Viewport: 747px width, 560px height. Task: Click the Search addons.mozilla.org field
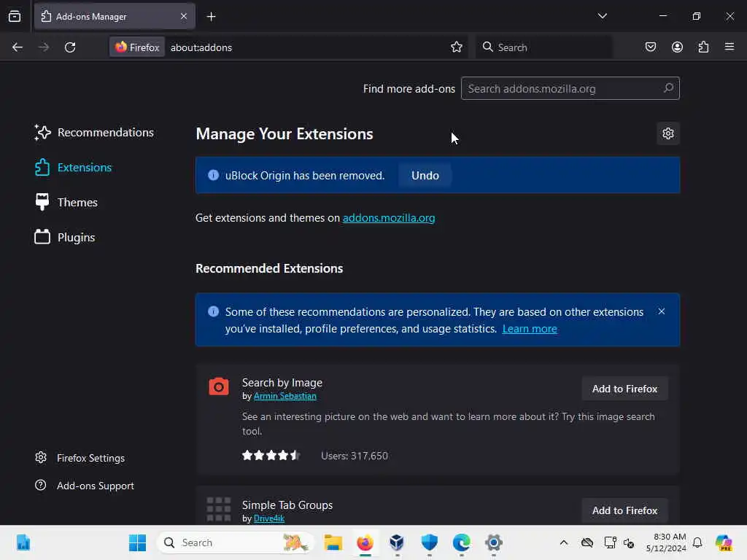pos(570,88)
